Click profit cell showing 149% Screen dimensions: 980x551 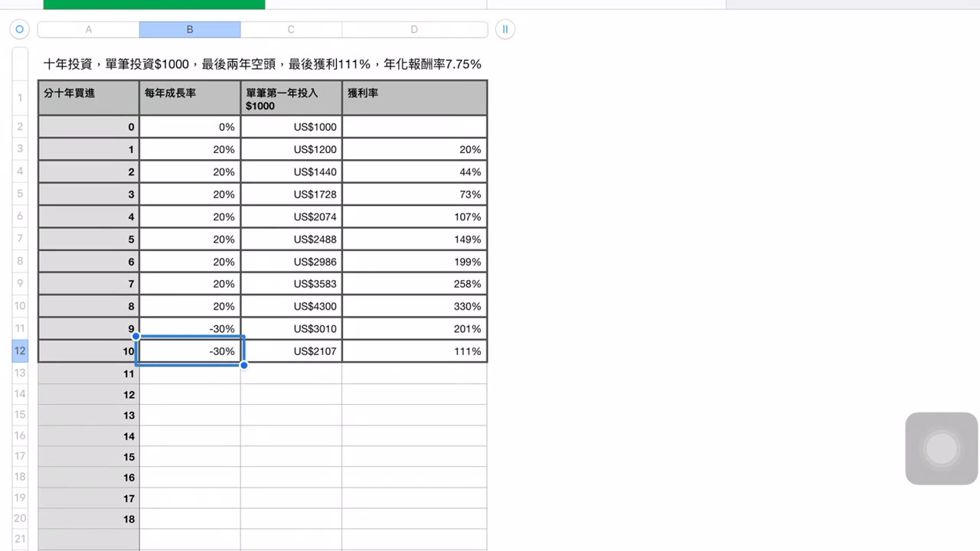[x=414, y=240]
